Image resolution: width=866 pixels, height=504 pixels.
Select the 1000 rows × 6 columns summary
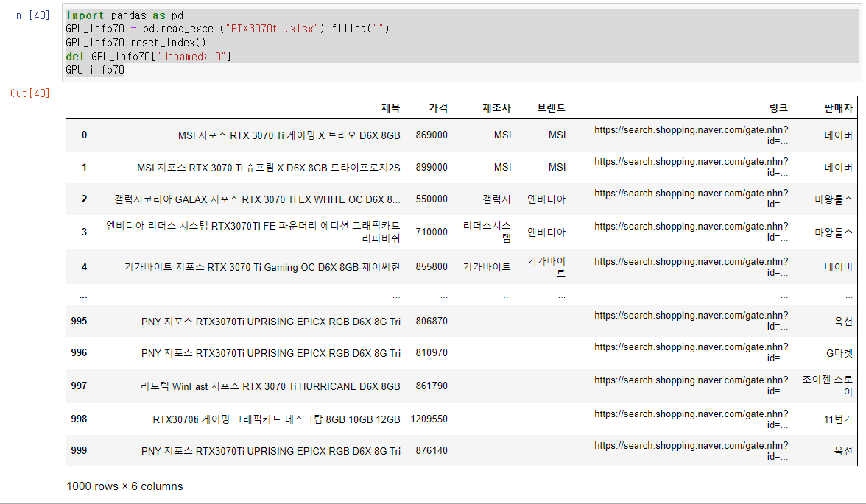(x=124, y=486)
